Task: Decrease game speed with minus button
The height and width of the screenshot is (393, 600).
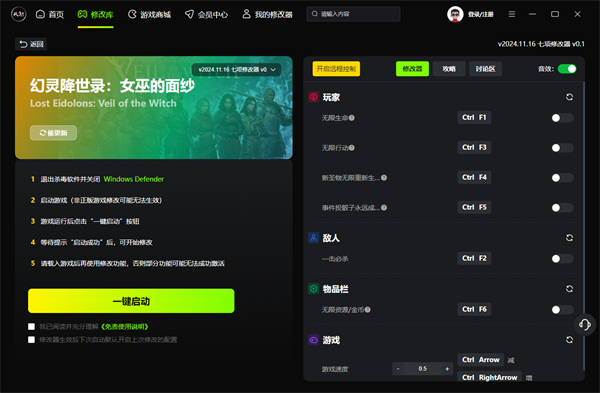Action: pyautogui.click(x=398, y=369)
